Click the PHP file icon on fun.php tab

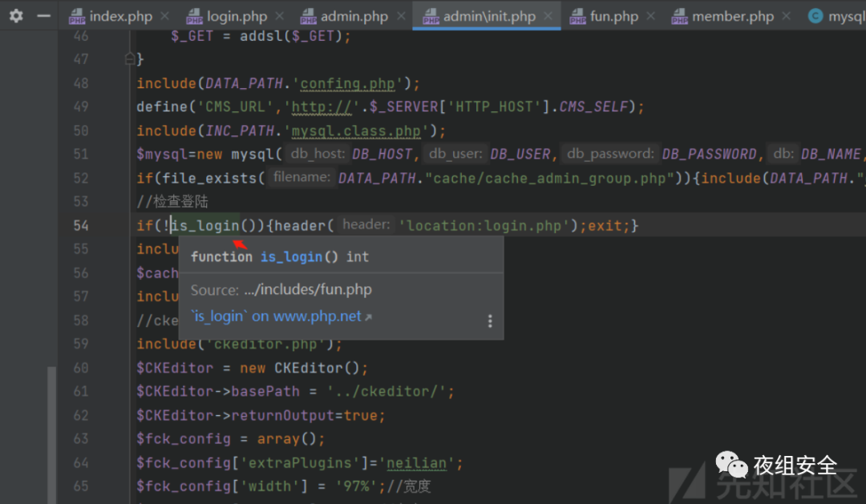577,17
